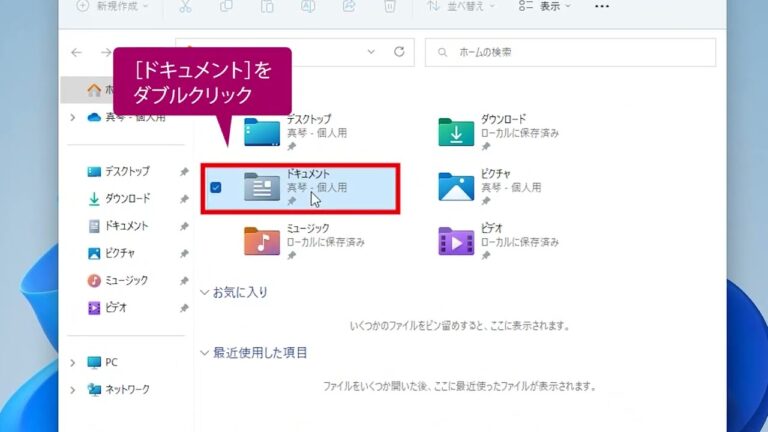Viewport: 768px width, 432px height.
Task: Click the ローカルに保存済み text under ミュージック
Action: 326,242
